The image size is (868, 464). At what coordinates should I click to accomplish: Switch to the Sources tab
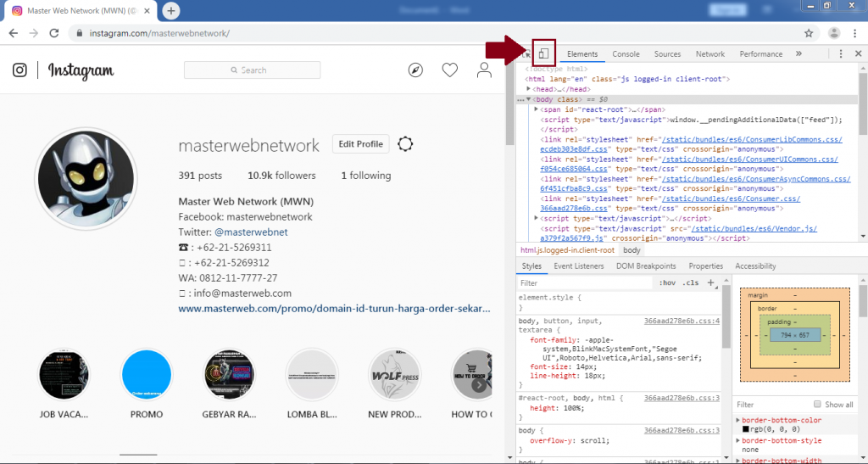[667, 53]
